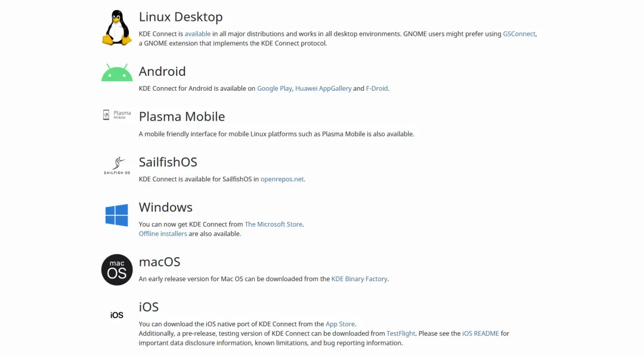Click the SailfishOS heading

168,162
